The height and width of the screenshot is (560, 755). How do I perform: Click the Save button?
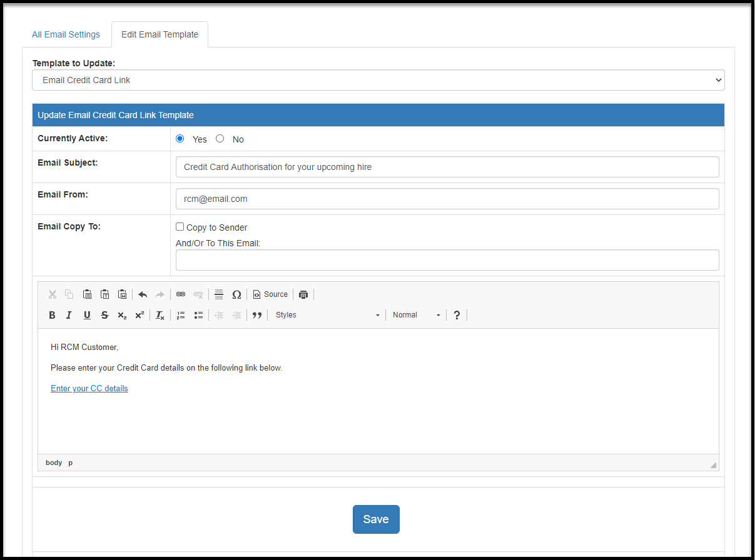tap(376, 519)
